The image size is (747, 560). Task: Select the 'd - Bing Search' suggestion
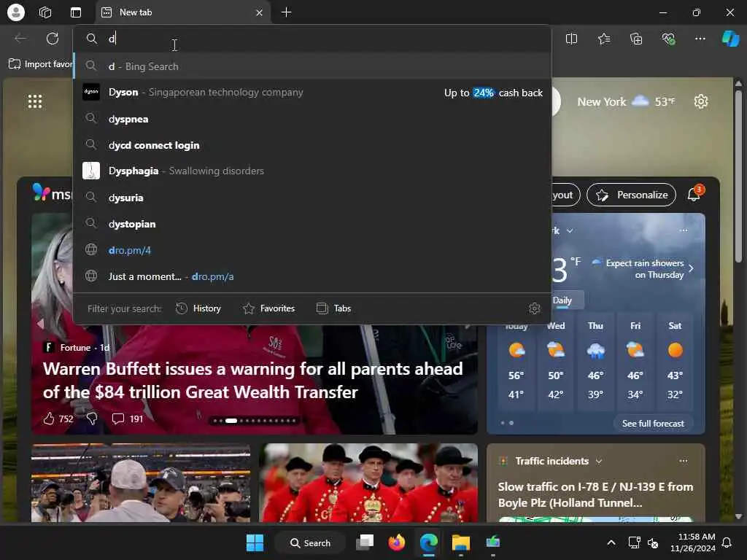pyautogui.click(x=312, y=66)
